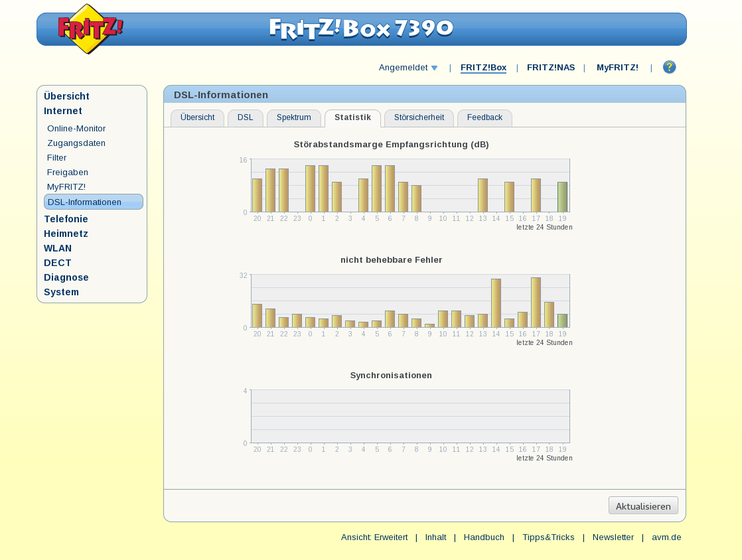
Task: Click the FRITZ! logo badge
Action: pyautogui.click(x=90, y=29)
